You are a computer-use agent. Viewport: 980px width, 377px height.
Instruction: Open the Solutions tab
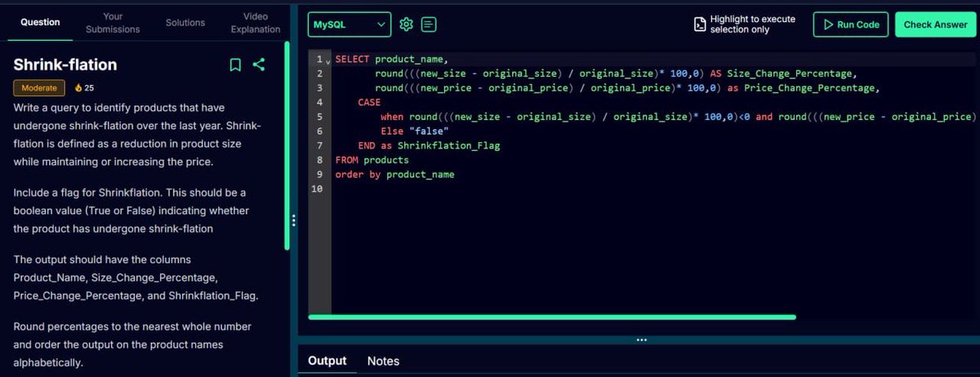[185, 22]
